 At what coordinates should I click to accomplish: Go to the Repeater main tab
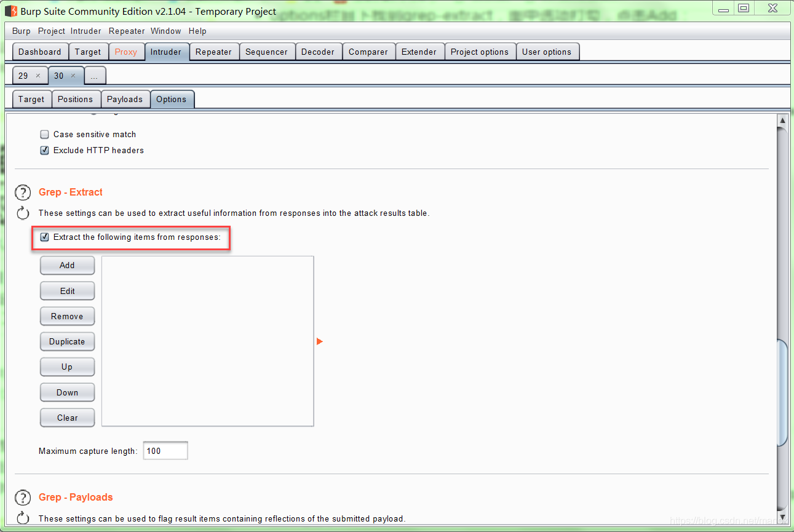(x=213, y=52)
